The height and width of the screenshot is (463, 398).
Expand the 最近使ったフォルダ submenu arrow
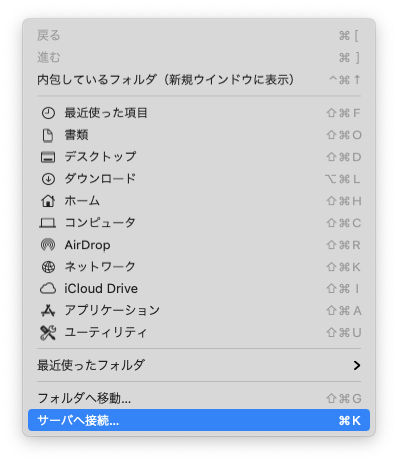click(357, 366)
